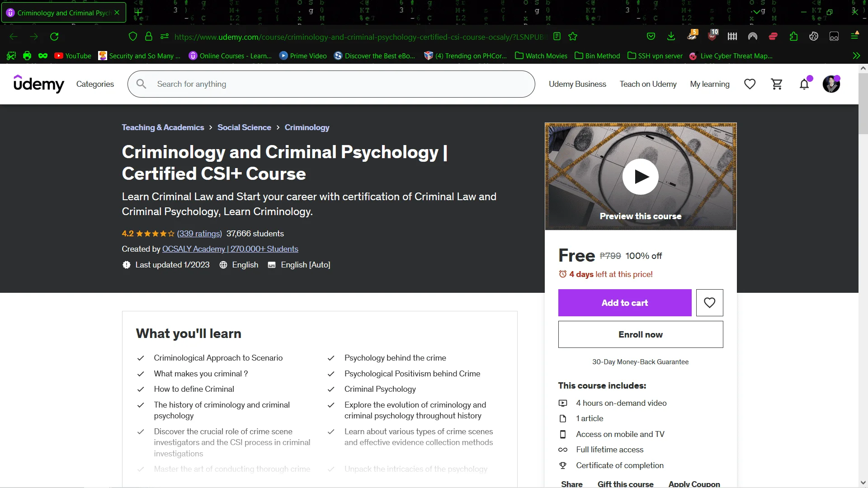Open the user profile avatar
This screenshot has height=488, width=868.
click(831, 84)
